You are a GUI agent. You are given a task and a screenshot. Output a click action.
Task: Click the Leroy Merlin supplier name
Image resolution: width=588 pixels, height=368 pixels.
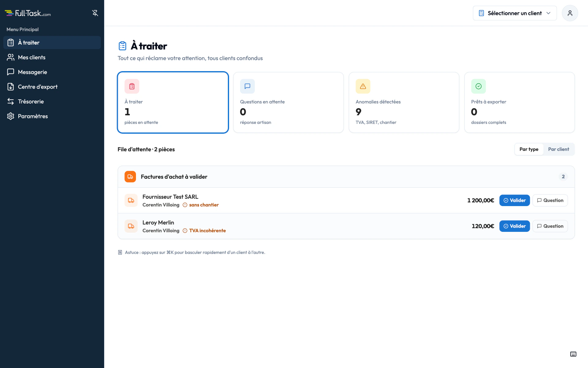(158, 223)
